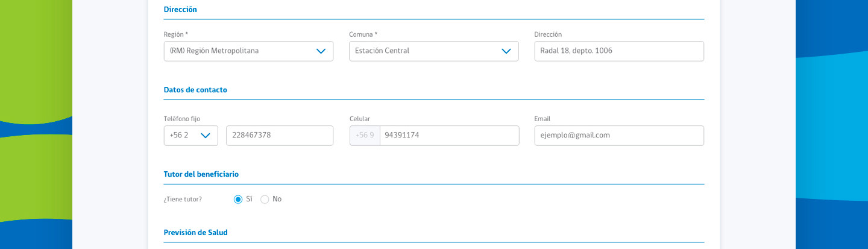
Task: Click the 'Teléfono fijo' field label
Action: (x=181, y=119)
